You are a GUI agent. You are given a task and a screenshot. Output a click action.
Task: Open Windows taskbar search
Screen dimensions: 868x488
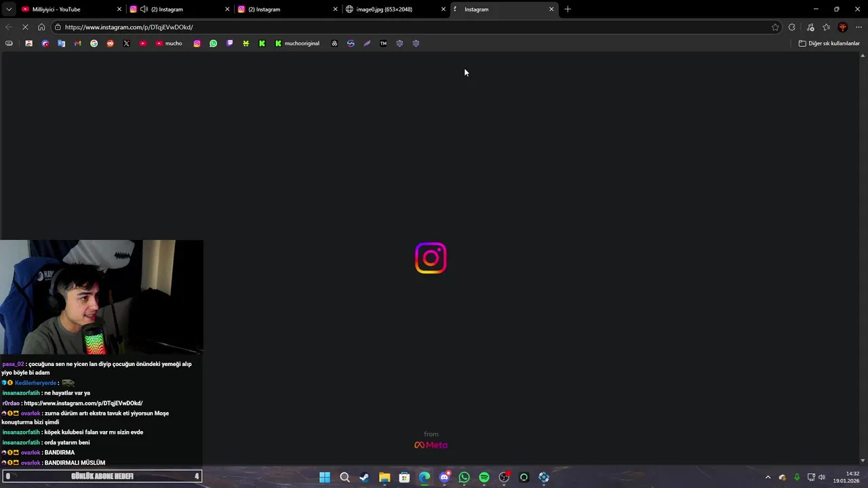[x=344, y=477]
